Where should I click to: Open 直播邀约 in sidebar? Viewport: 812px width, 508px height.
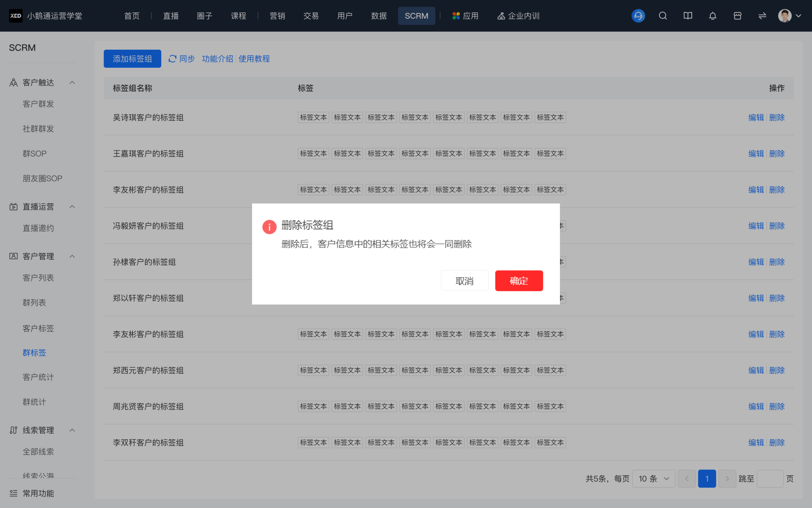point(38,228)
